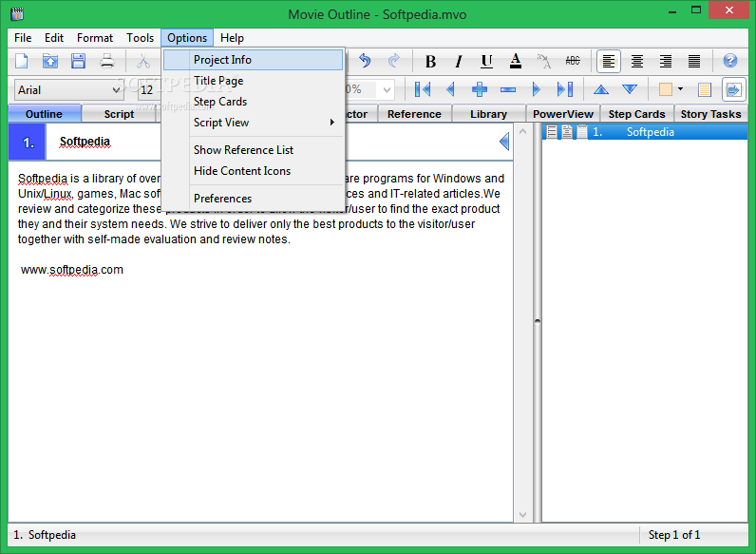Toggle italic formatting
The width and height of the screenshot is (756, 554).
[459, 61]
